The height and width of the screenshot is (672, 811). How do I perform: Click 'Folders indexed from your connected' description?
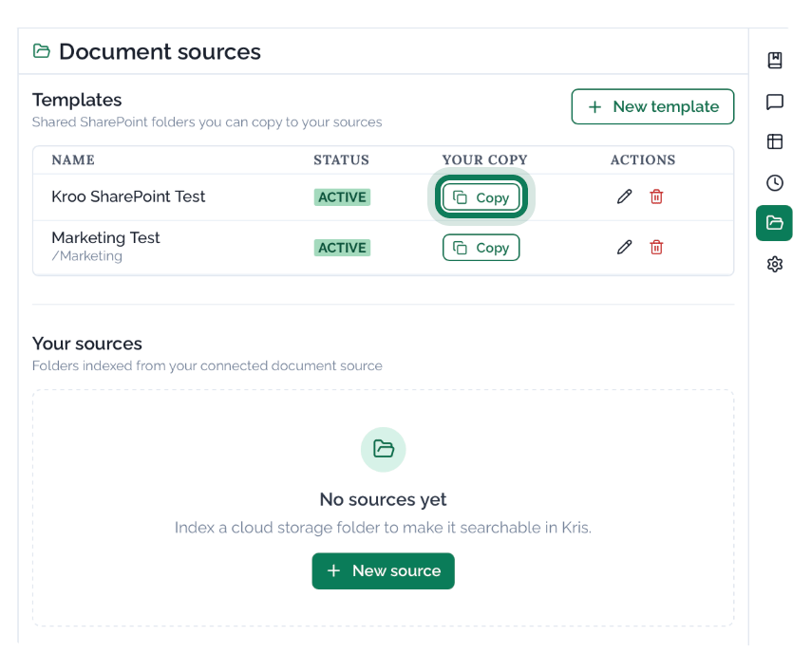click(x=207, y=366)
